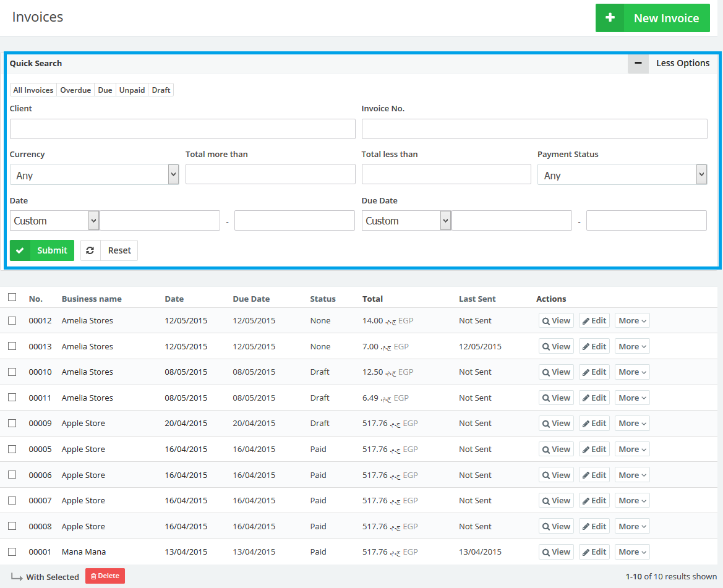Toggle the select-all checkbox in table header

(x=12, y=297)
